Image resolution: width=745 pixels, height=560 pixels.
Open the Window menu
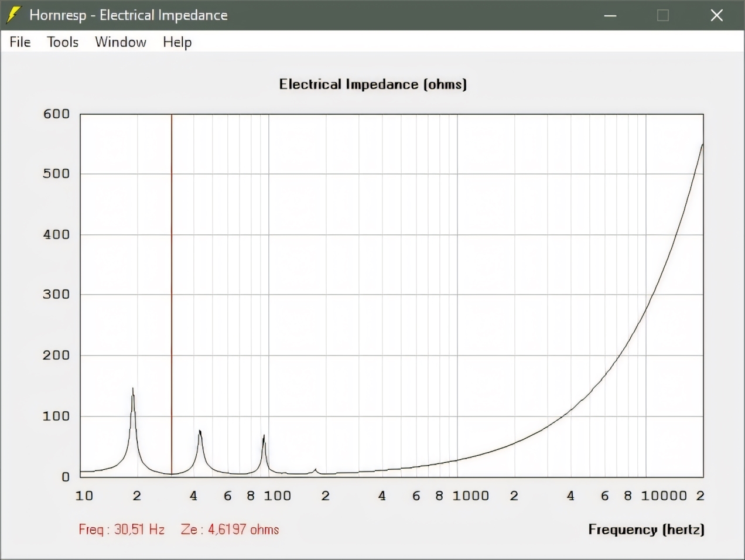point(121,42)
